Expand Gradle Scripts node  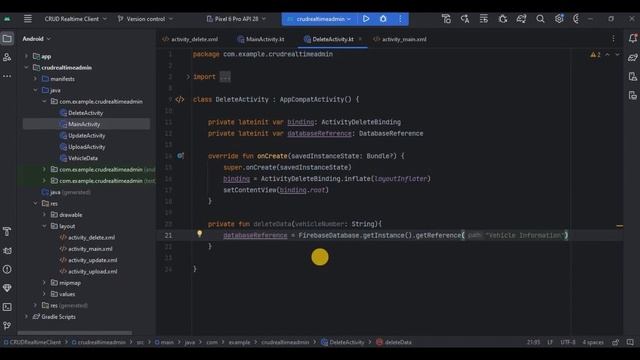(x=27, y=317)
